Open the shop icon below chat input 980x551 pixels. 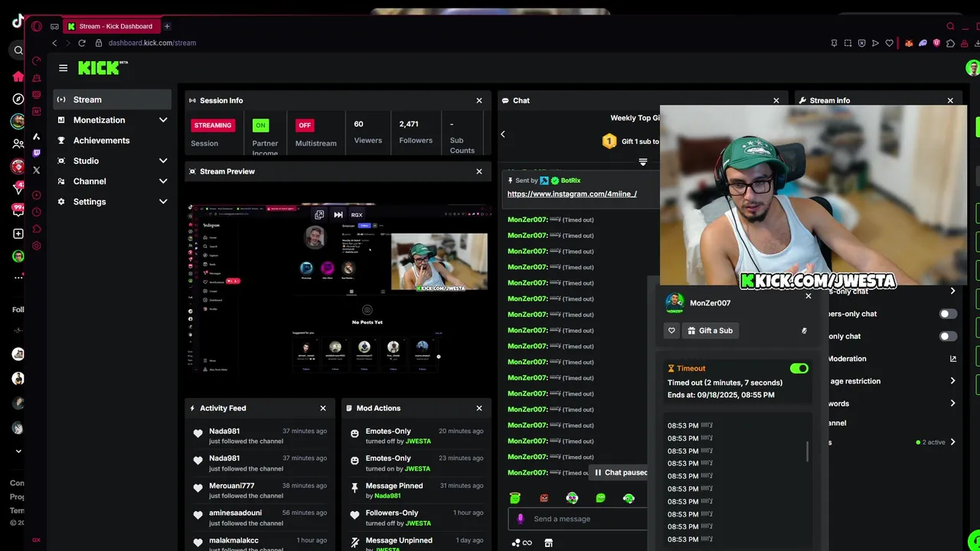pos(548,543)
